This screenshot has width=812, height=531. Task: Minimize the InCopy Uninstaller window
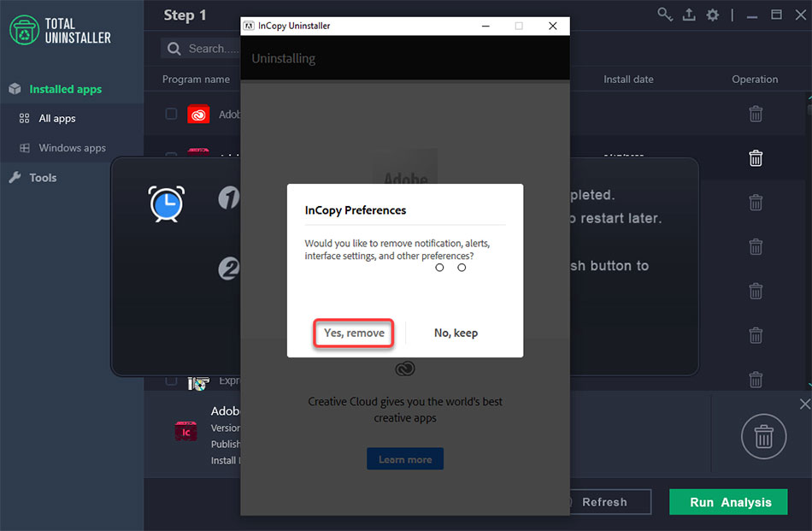pos(485,26)
